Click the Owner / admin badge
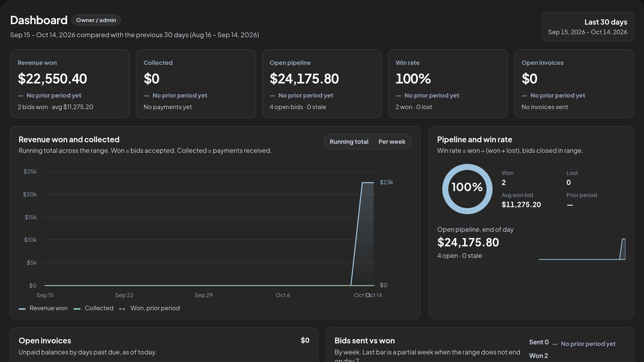 pyautogui.click(x=96, y=20)
